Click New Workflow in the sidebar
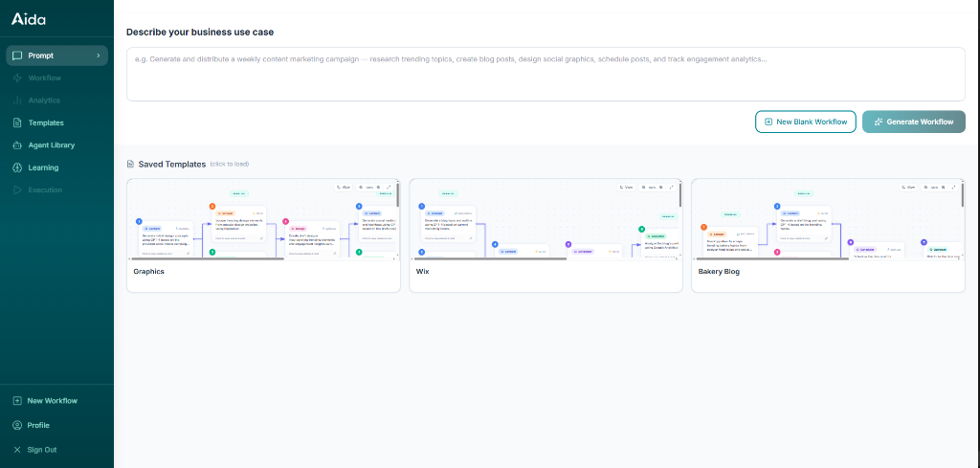 pyautogui.click(x=56, y=401)
